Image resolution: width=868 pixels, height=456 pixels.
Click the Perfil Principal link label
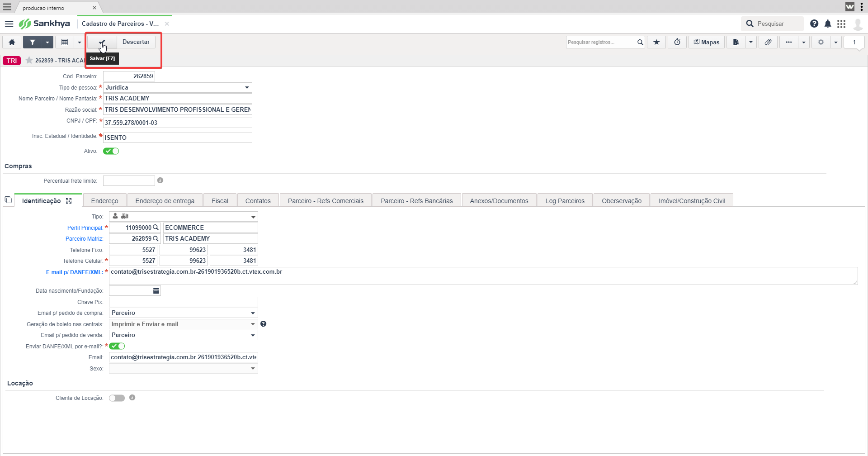click(85, 228)
